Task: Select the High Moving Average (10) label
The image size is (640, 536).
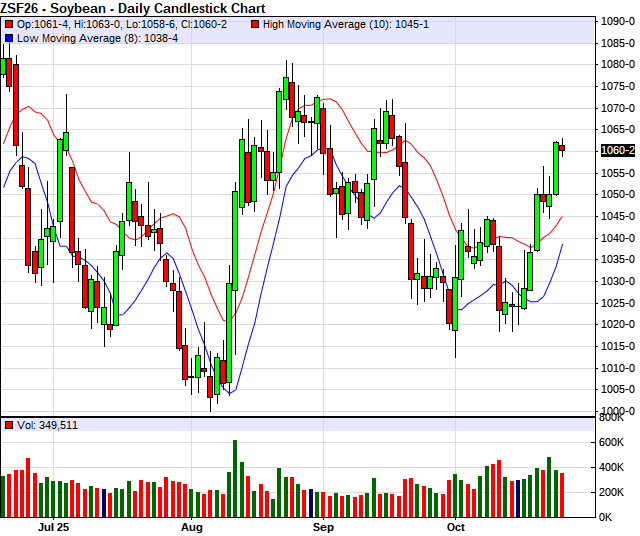Action: point(345,23)
